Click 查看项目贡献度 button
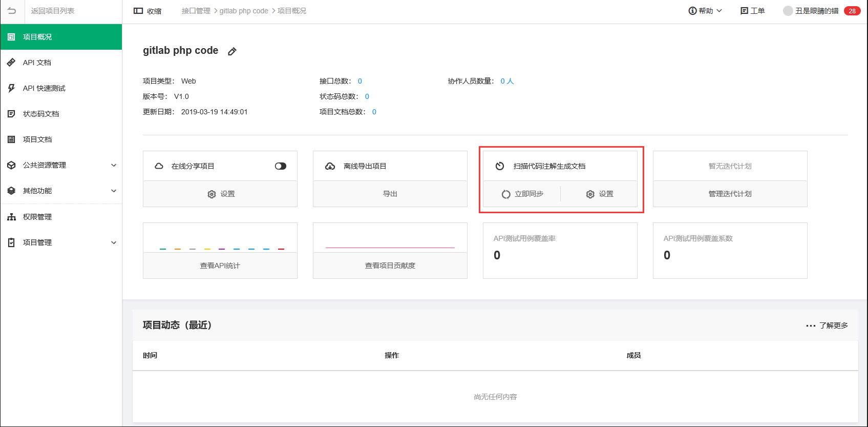Screen dimensions: 868x427 (390, 266)
